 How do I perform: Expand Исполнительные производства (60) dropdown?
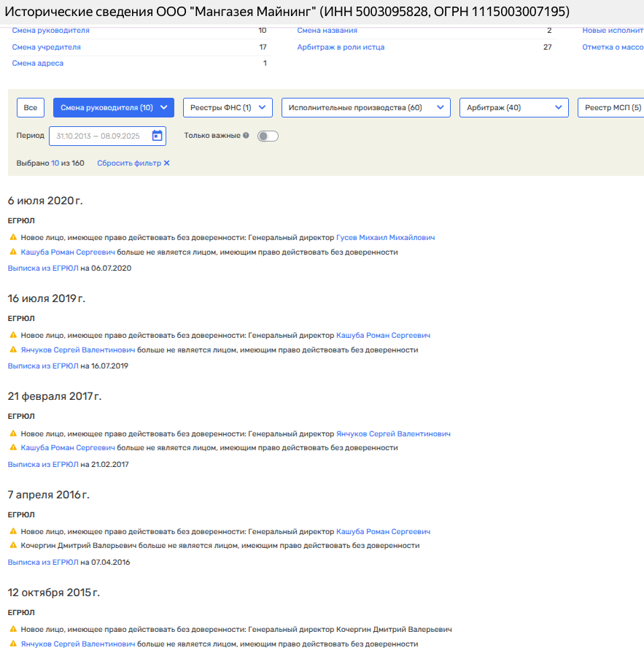(365, 108)
